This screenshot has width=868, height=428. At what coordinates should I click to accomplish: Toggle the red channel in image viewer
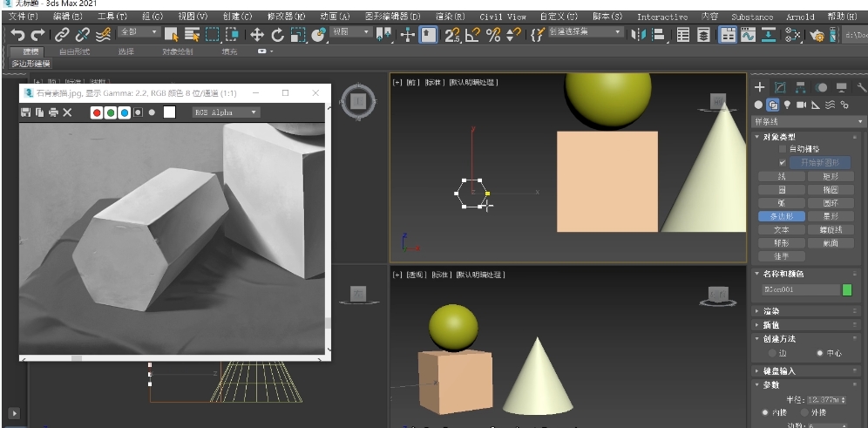[x=97, y=112]
